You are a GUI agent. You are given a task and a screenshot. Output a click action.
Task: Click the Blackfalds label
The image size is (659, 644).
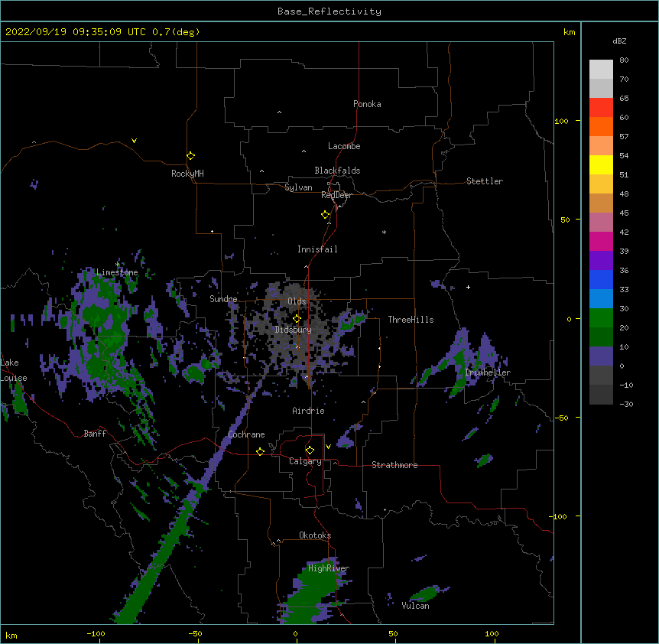[337, 171]
